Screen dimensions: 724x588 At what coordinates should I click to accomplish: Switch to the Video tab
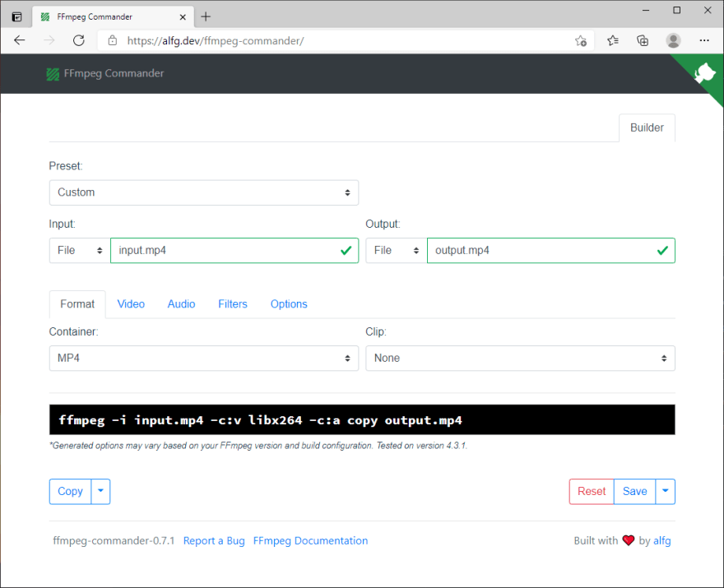click(x=131, y=304)
